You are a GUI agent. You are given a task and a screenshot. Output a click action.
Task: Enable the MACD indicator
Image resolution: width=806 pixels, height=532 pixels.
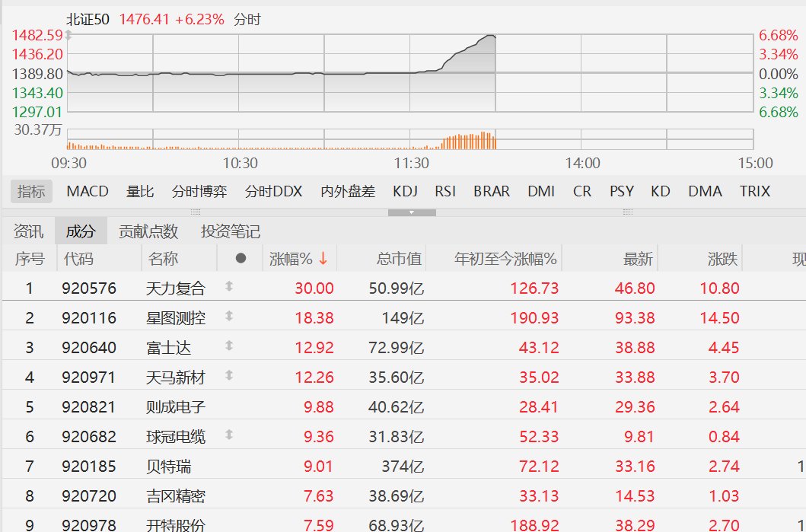point(88,191)
